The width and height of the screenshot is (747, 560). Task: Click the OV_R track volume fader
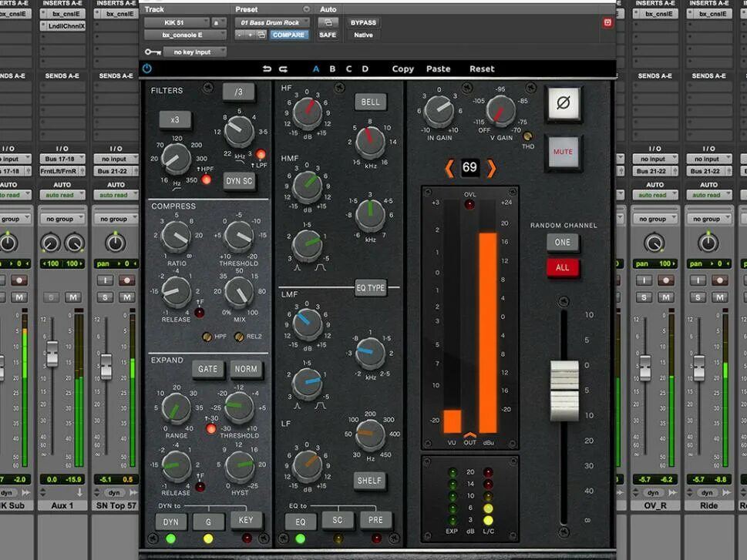tap(645, 367)
